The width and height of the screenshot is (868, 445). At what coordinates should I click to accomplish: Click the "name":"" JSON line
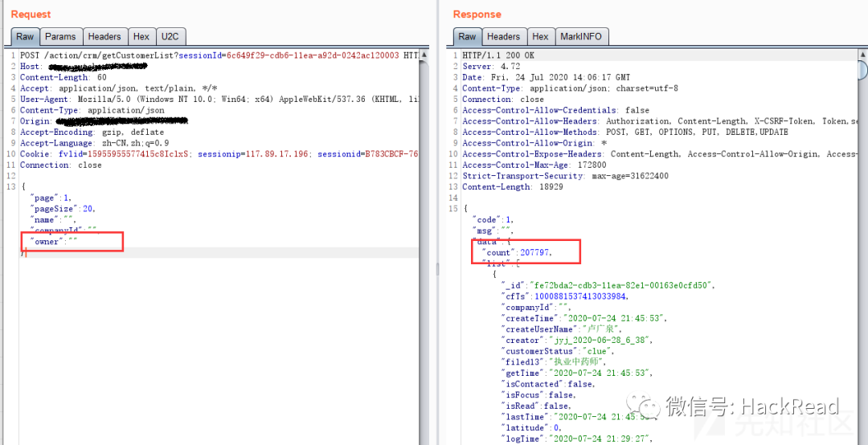pos(53,220)
